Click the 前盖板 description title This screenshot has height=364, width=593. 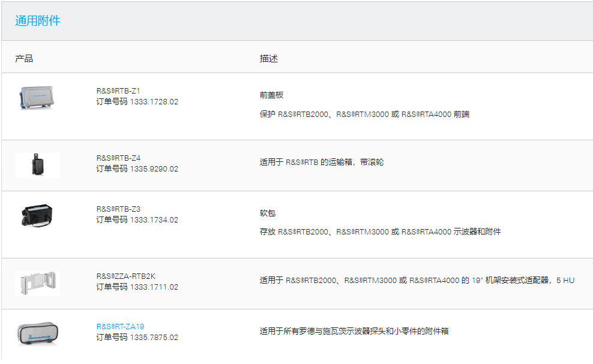271,95
